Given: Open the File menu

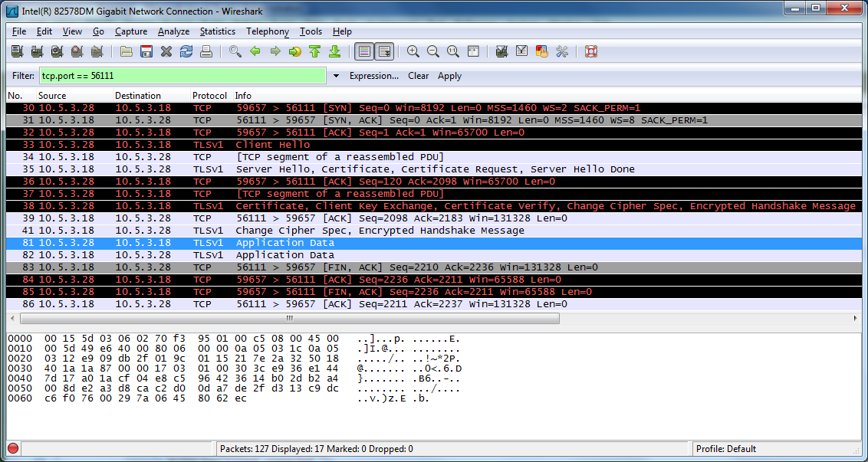Looking at the screenshot, I should click(19, 31).
